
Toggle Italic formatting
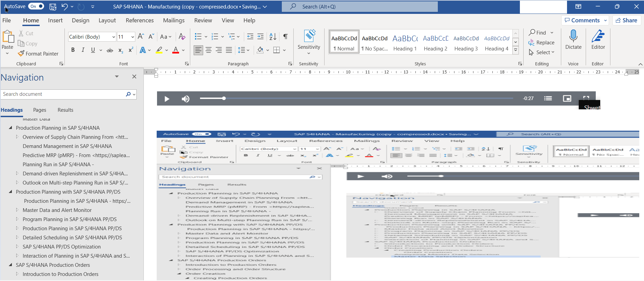[83, 50]
